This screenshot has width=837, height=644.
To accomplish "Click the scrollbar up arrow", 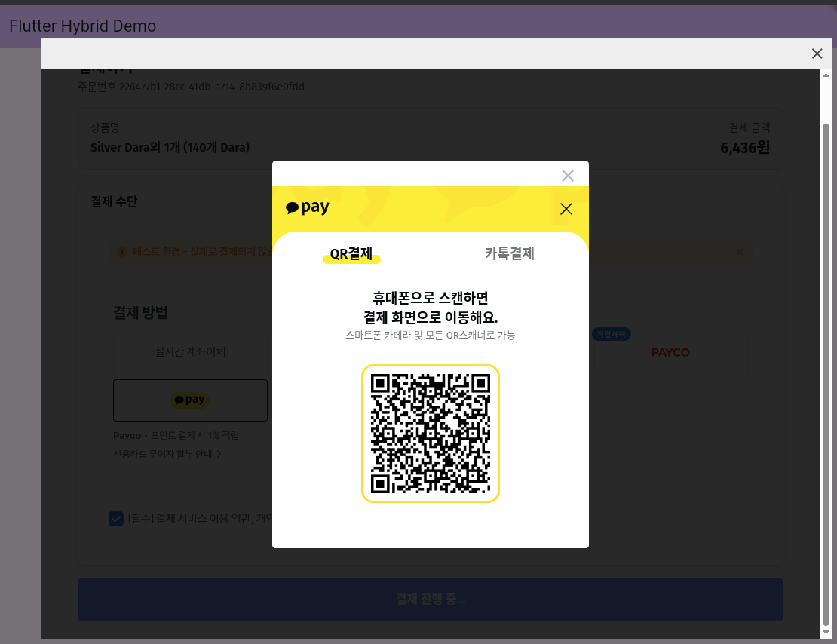I will [x=826, y=75].
